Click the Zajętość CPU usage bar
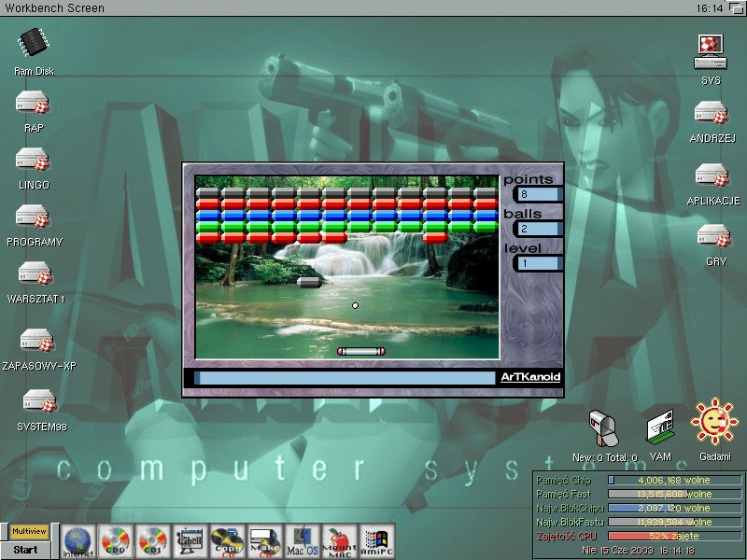 [x=674, y=536]
